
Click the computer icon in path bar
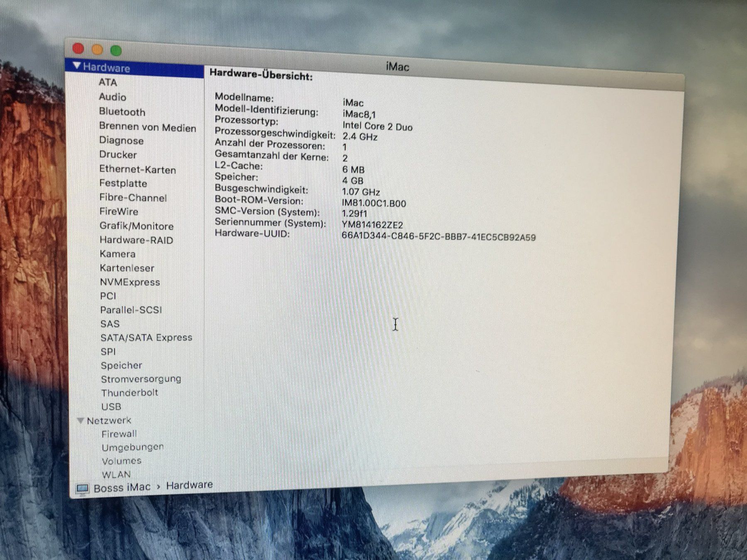[x=83, y=489]
